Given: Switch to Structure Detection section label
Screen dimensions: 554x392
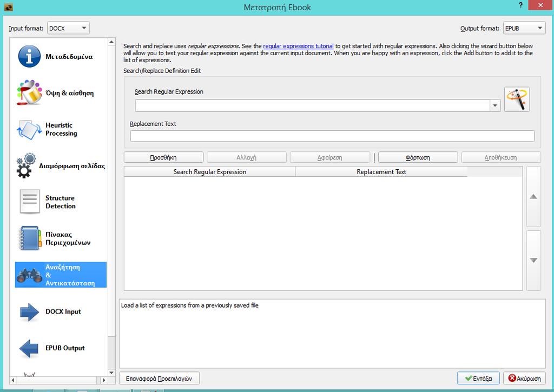Looking at the screenshot, I should tap(61, 202).
